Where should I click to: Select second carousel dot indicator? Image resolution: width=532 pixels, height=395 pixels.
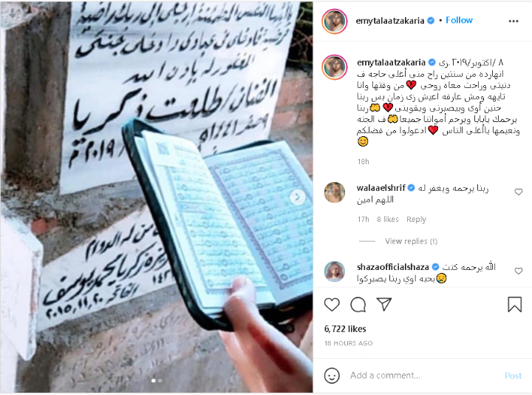[160, 381]
